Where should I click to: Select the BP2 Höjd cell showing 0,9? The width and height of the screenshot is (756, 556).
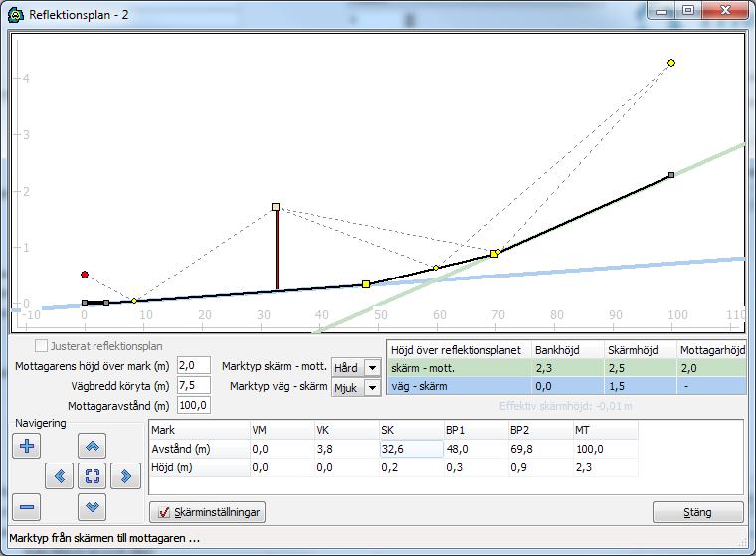click(x=540, y=467)
